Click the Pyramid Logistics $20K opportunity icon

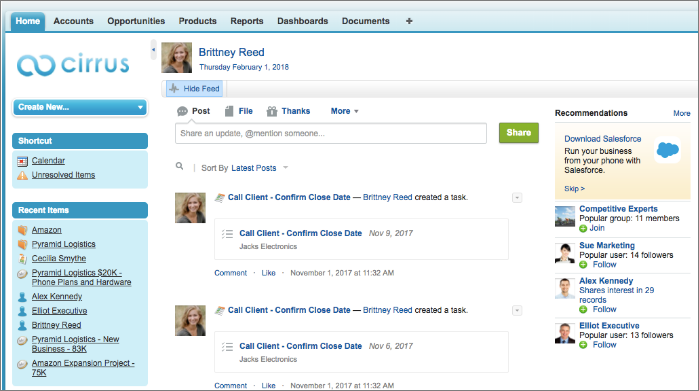22,274
